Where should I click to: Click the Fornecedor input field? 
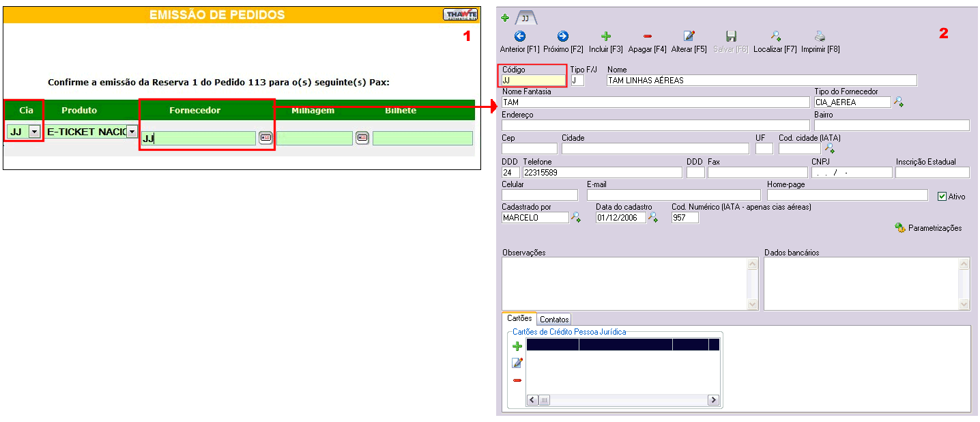199,138
